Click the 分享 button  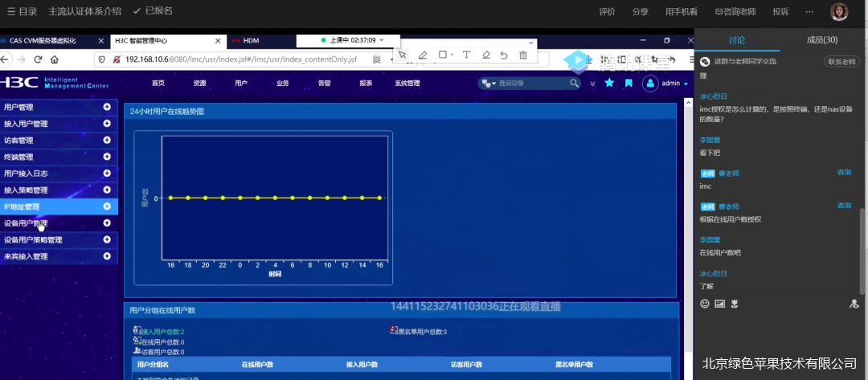(641, 11)
